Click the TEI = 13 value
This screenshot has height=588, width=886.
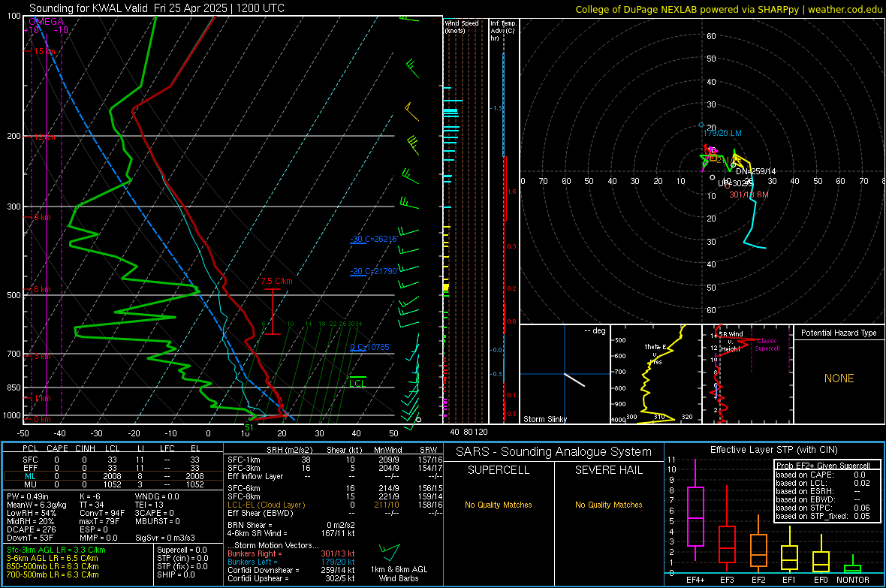(149, 505)
